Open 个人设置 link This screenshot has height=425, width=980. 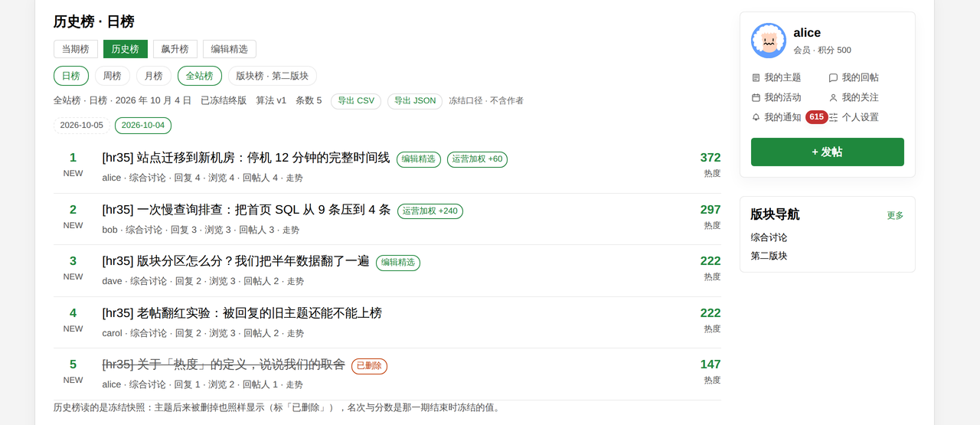pos(861,117)
